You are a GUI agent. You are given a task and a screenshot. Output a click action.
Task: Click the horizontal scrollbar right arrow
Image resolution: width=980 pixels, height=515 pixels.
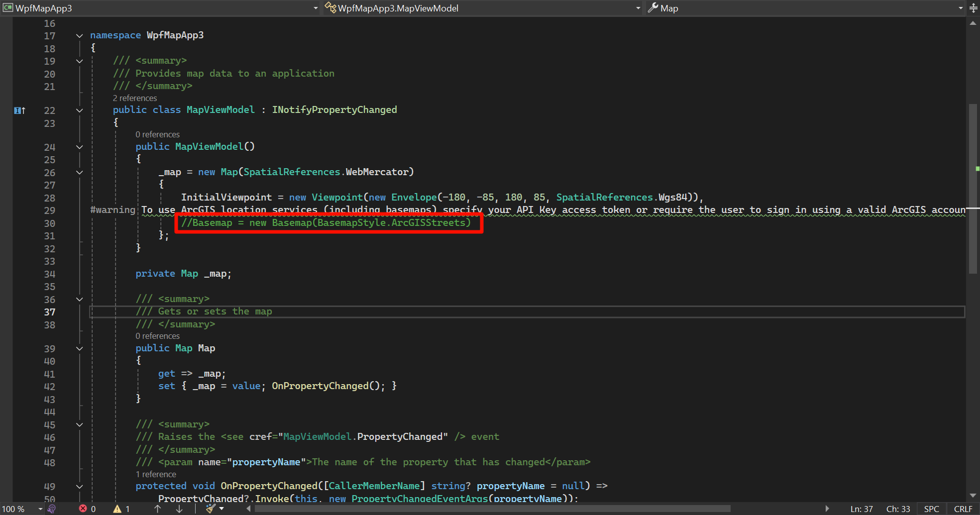pyautogui.click(x=827, y=509)
